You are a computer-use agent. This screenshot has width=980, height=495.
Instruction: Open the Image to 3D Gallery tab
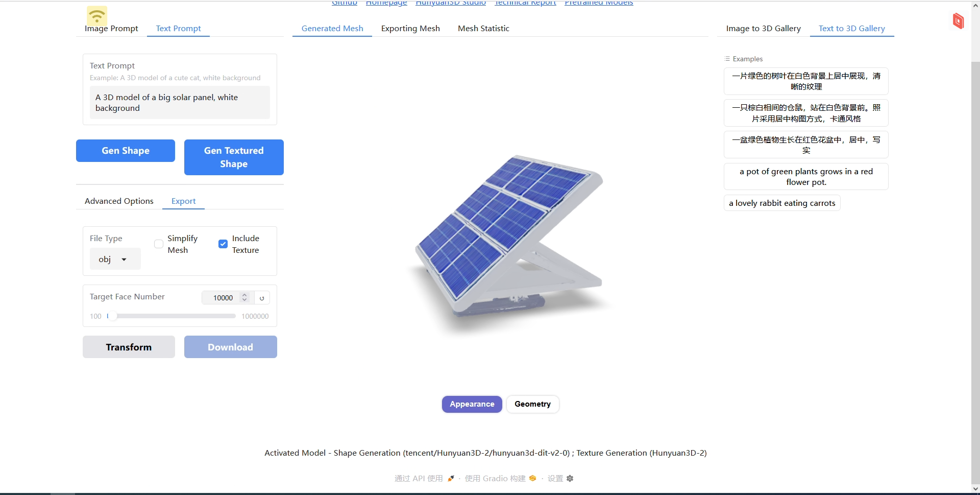pyautogui.click(x=763, y=29)
